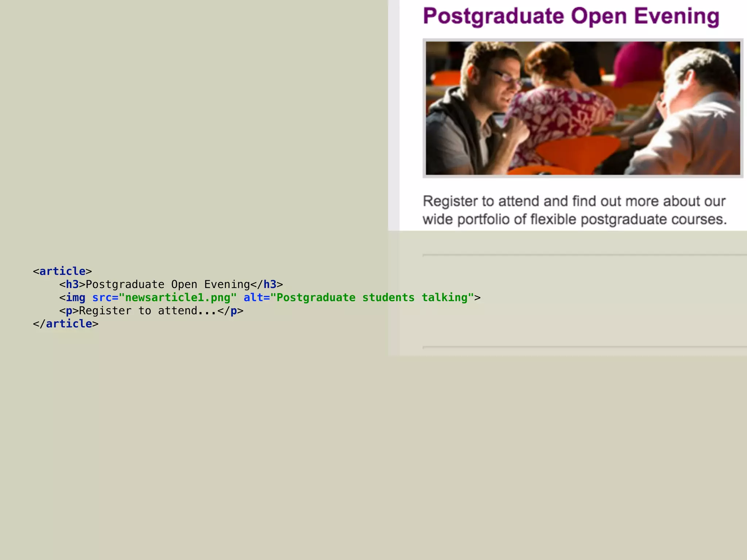
Task: Click the Postgraduate Open Evening purple heading
Action: (571, 16)
